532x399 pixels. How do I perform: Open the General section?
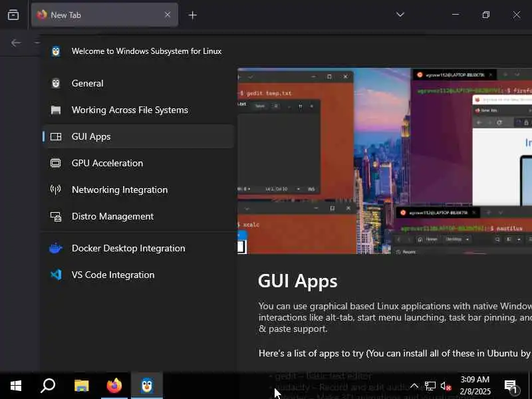pyautogui.click(x=138, y=84)
